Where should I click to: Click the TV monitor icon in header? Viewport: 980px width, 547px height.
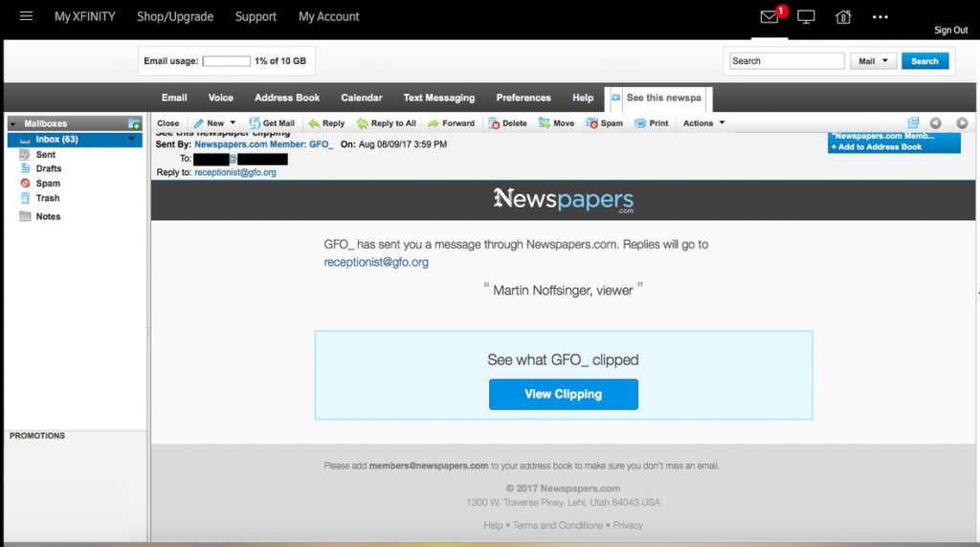(x=806, y=17)
